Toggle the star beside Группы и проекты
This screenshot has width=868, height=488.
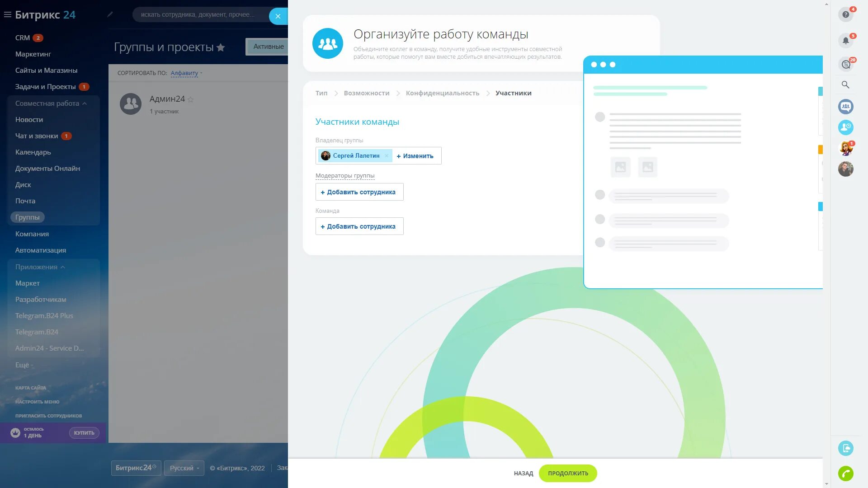(221, 47)
